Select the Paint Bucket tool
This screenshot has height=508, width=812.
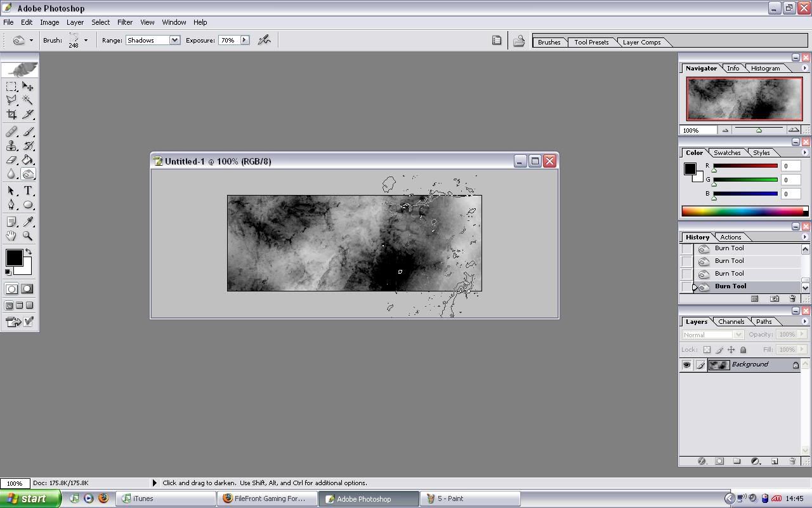28,160
